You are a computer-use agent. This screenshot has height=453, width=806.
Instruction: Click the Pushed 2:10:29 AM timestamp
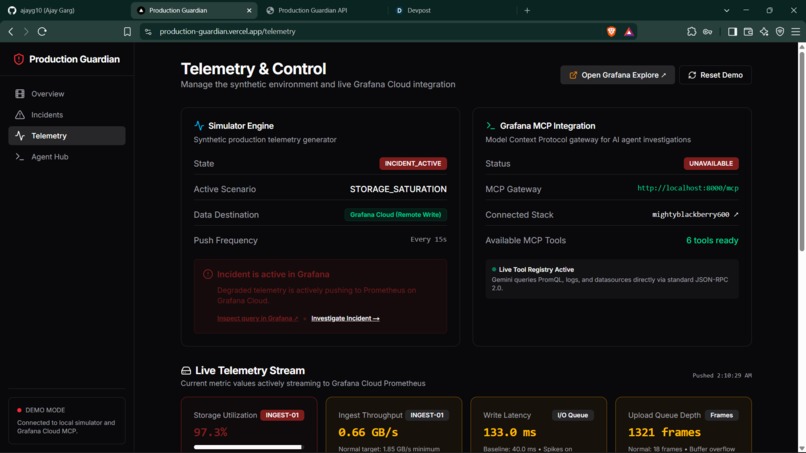click(x=722, y=376)
